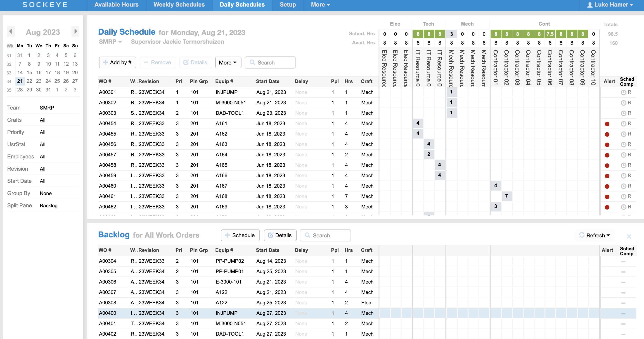This screenshot has height=339, width=644.
Task: Click the Add by # button
Action: coord(118,62)
